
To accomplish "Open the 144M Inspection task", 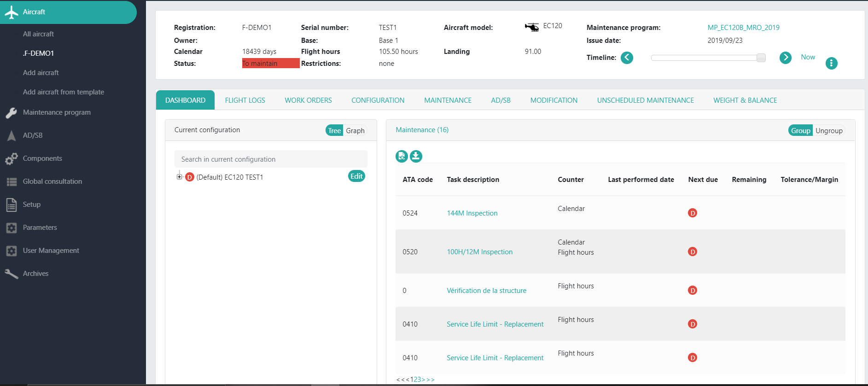I will (x=472, y=213).
